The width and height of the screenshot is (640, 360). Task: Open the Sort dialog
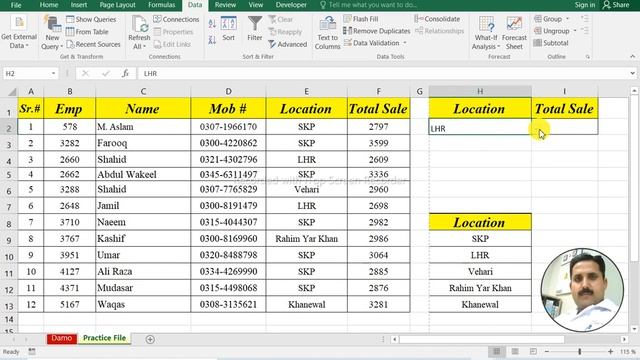point(228,29)
